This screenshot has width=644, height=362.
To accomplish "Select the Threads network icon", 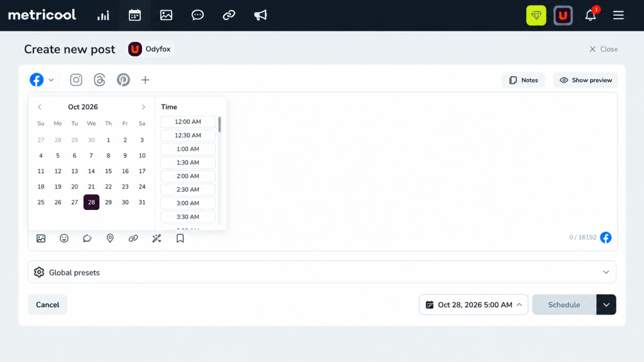I will click(x=99, y=80).
